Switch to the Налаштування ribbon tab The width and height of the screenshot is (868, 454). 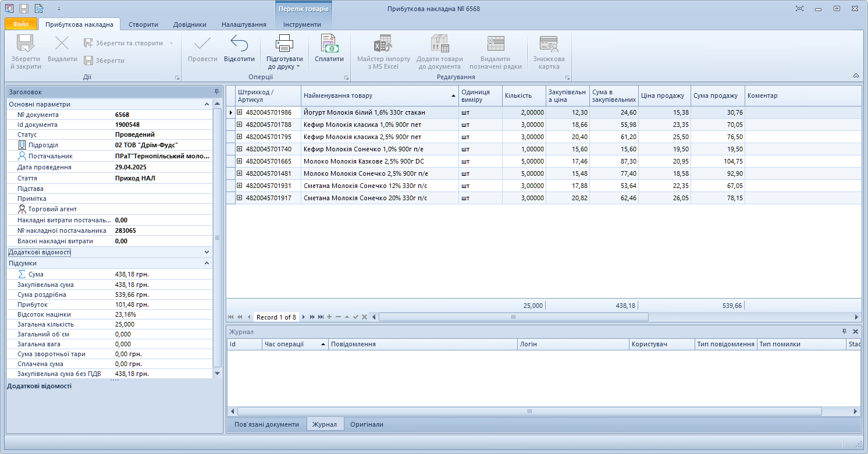244,24
